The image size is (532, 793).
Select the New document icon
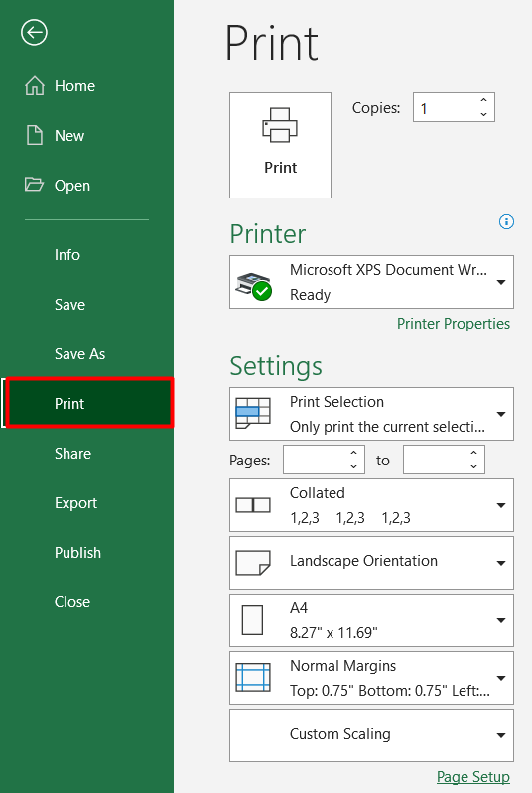click(x=35, y=135)
